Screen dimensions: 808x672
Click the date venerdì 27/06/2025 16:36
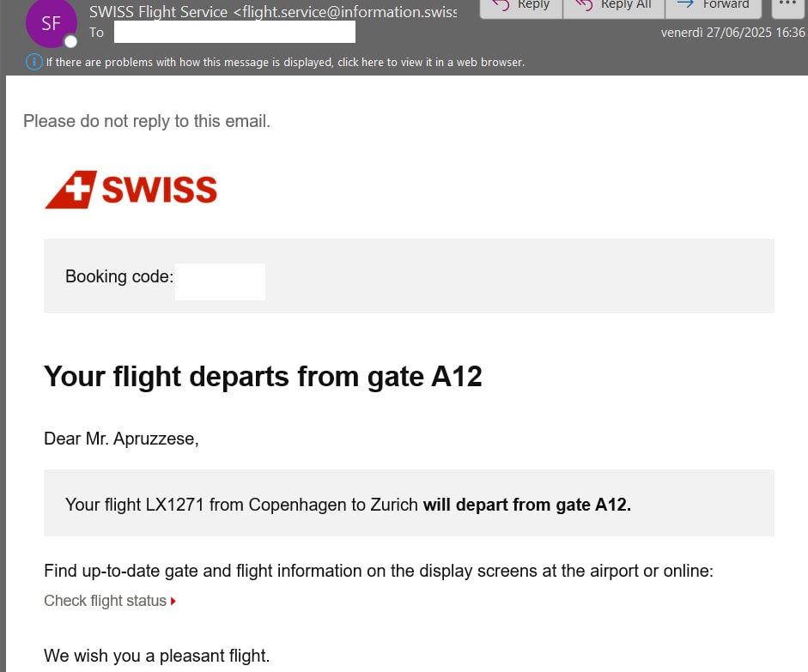click(x=732, y=33)
